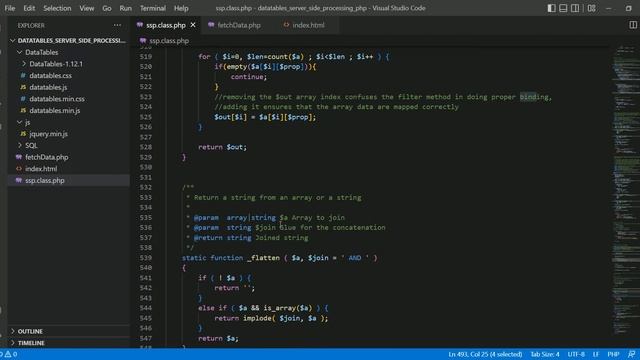Close the ssp.class.php tab
640x360 pixels.
tap(193, 25)
